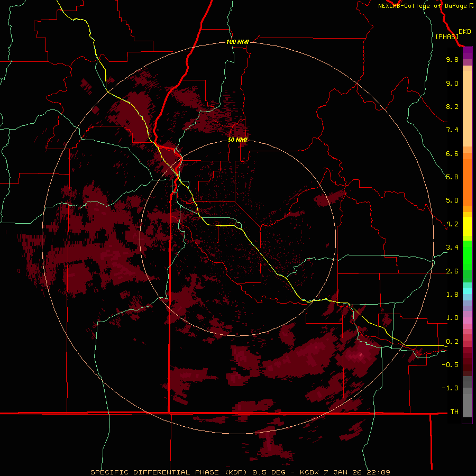Click the DKD label above the color scale

pyautogui.click(x=465, y=32)
